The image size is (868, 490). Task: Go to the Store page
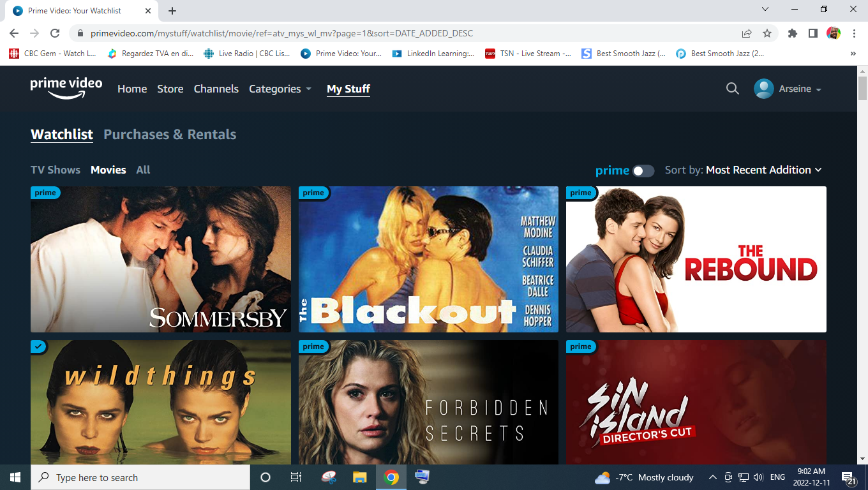coord(170,89)
